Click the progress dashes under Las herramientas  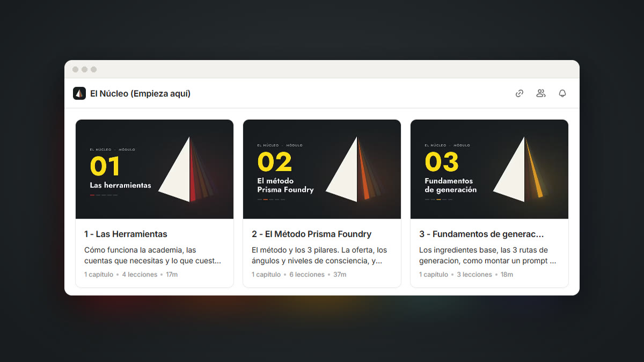click(104, 195)
